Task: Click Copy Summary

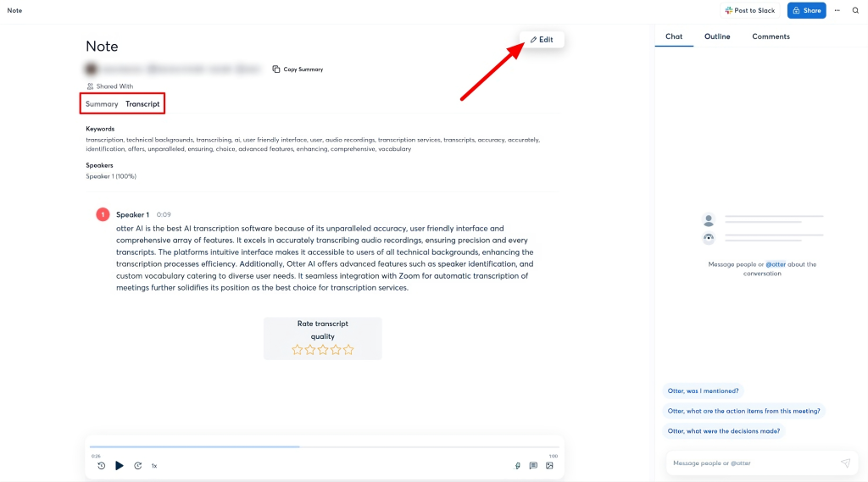Action: coord(298,69)
